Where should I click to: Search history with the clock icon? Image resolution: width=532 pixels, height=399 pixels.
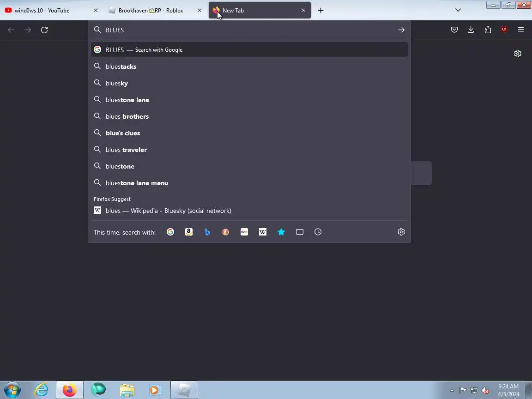[x=318, y=232]
